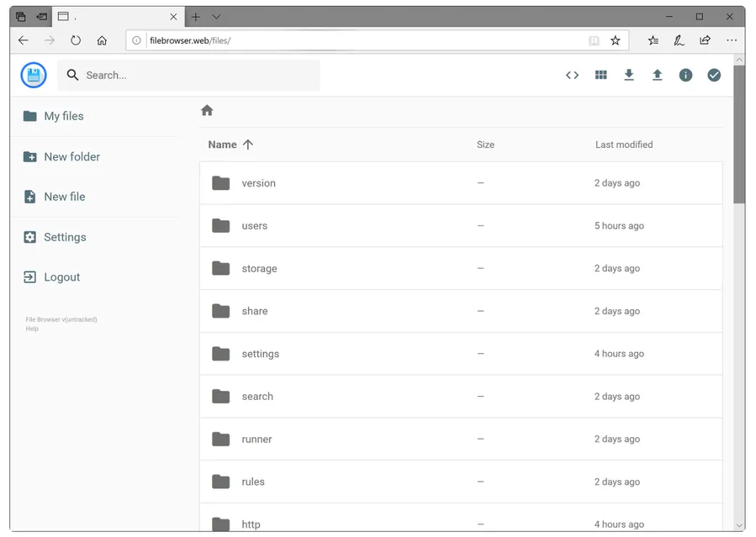Click the version folder icon
The image size is (756, 537).
(x=221, y=183)
